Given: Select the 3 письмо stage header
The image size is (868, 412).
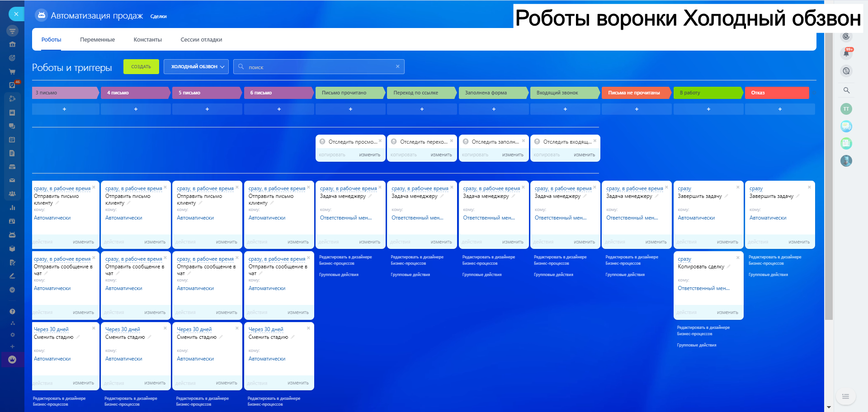Looking at the screenshot, I should 65,93.
